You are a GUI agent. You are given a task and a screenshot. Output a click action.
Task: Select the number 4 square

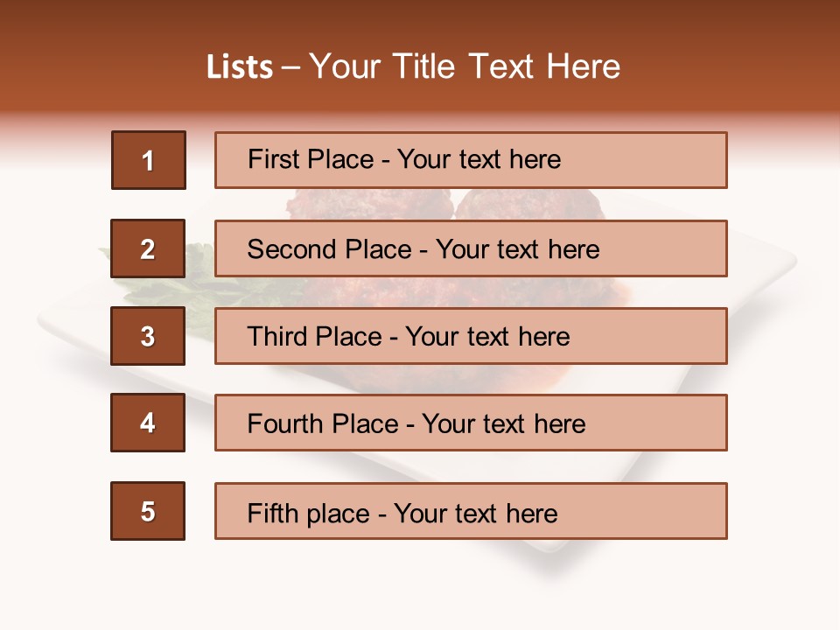pos(148,423)
